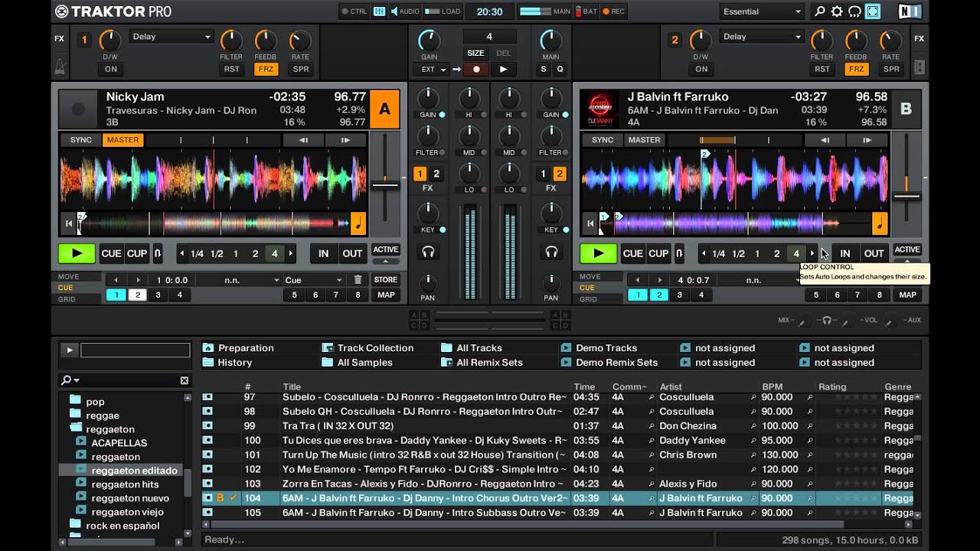Clear the browser search field X

click(x=184, y=380)
